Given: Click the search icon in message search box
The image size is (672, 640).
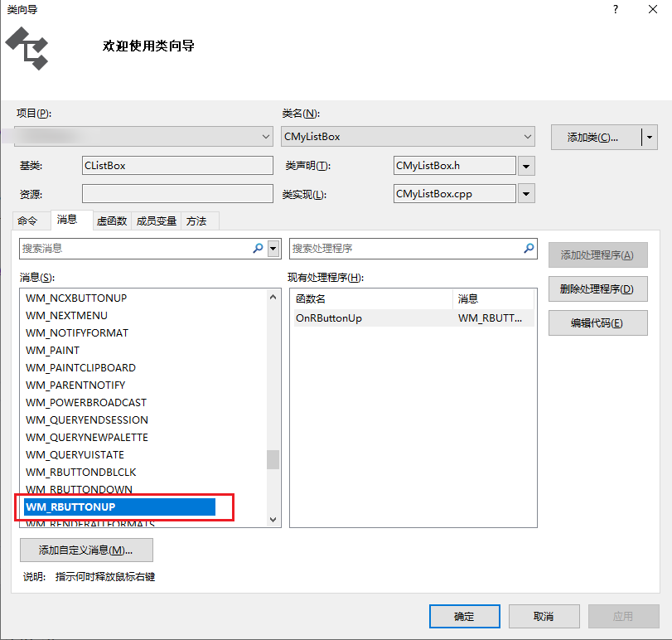Looking at the screenshot, I should [x=258, y=248].
